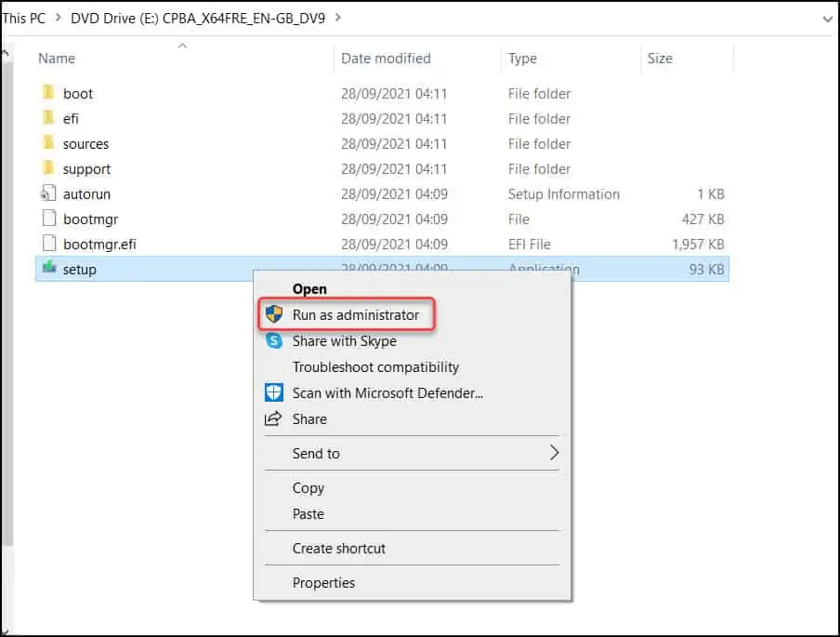Click the bootmgr file icon
Viewport: 840px width, 637px height.
pyautogui.click(x=48, y=219)
